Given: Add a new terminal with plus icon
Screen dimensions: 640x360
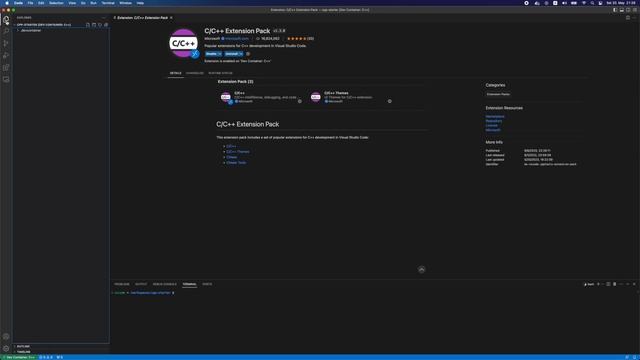Looking at the screenshot, I should (x=598, y=284).
